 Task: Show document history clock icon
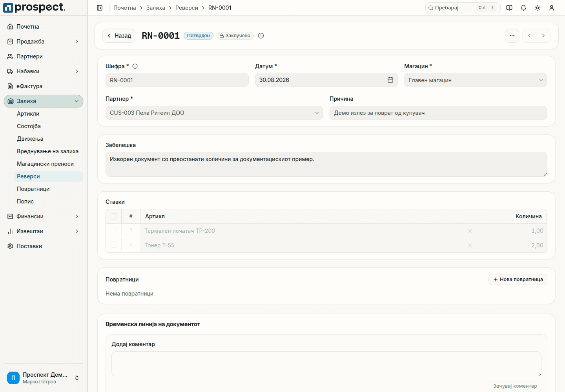tap(261, 36)
